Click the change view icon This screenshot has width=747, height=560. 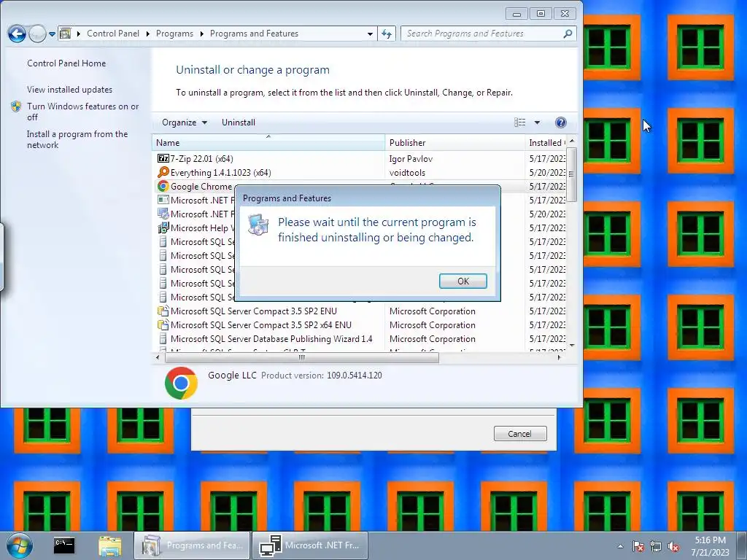click(519, 122)
